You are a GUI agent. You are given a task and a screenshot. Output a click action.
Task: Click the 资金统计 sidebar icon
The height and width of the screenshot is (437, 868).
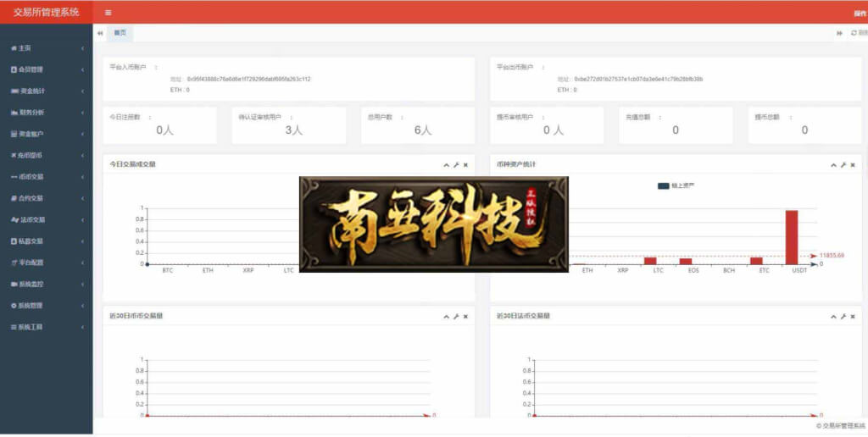point(14,91)
